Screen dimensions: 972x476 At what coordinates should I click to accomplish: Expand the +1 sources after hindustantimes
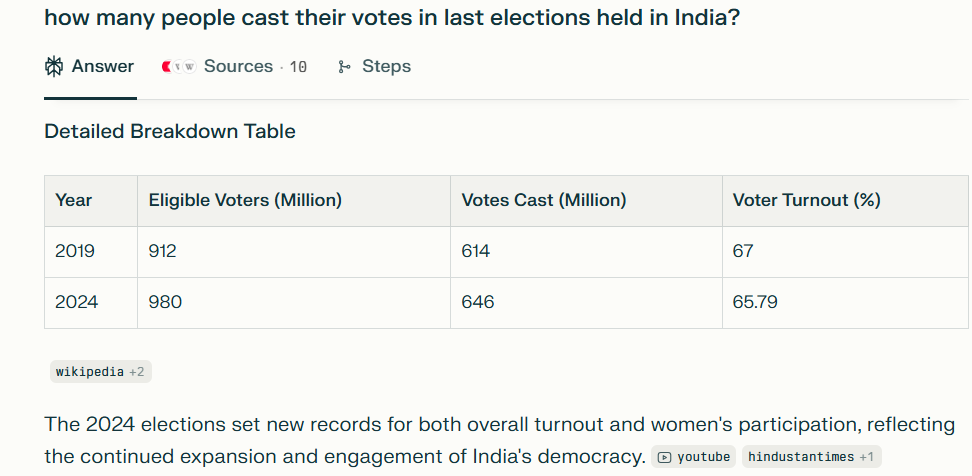(868, 457)
